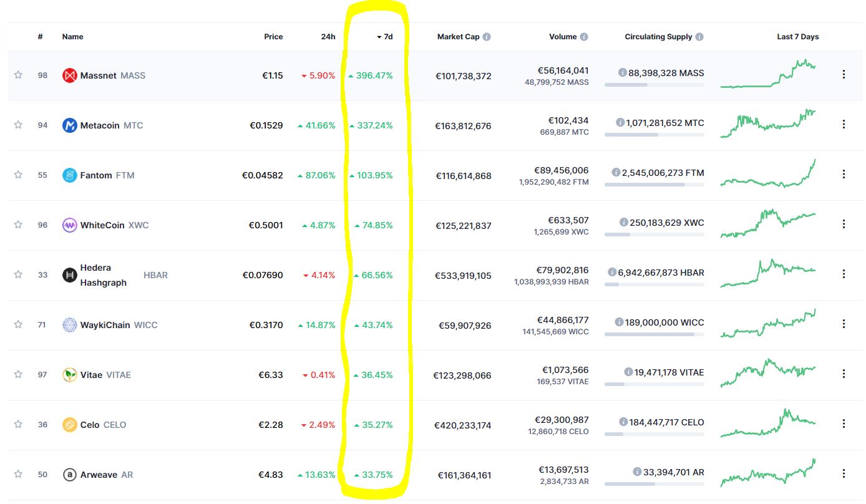Open the Market Cap info tooltip icon
The image size is (866, 504).
point(487,37)
